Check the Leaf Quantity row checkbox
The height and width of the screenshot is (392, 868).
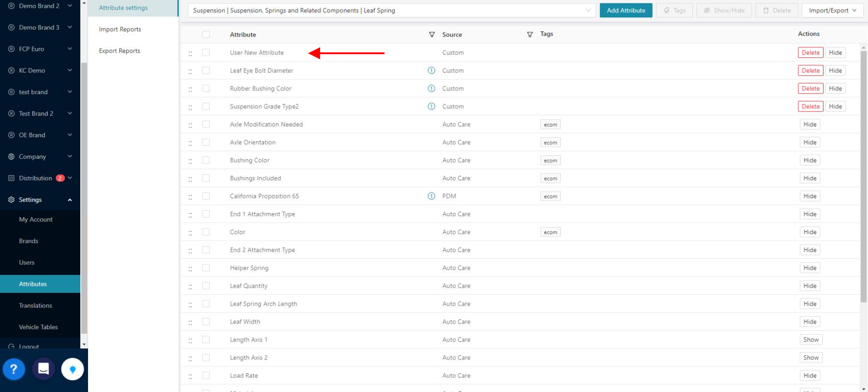pos(206,286)
